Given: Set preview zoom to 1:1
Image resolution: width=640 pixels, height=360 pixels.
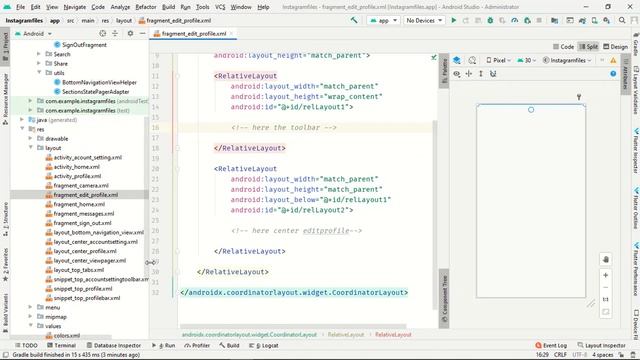Looking at the screenshot, I should [606, 300].
